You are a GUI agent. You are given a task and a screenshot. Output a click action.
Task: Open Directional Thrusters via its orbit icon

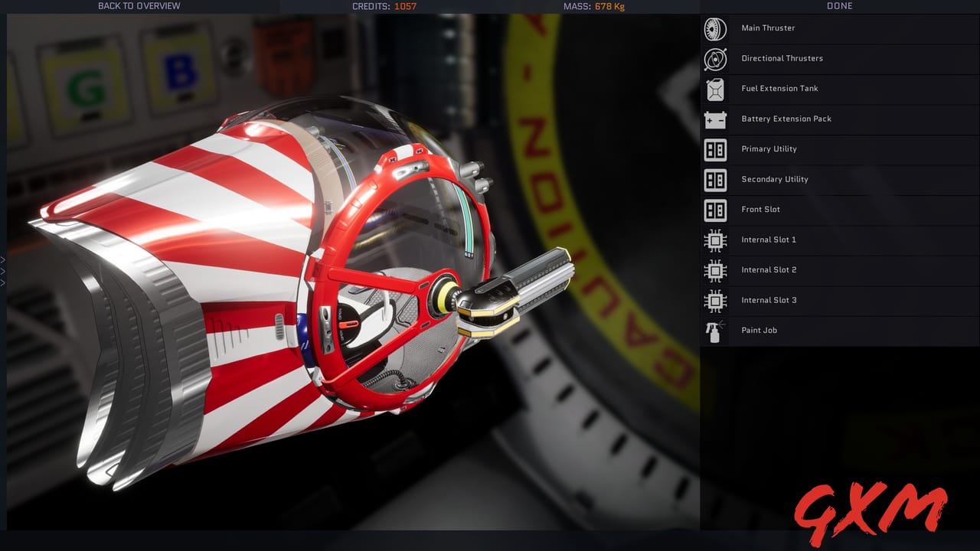click(715, 58)
